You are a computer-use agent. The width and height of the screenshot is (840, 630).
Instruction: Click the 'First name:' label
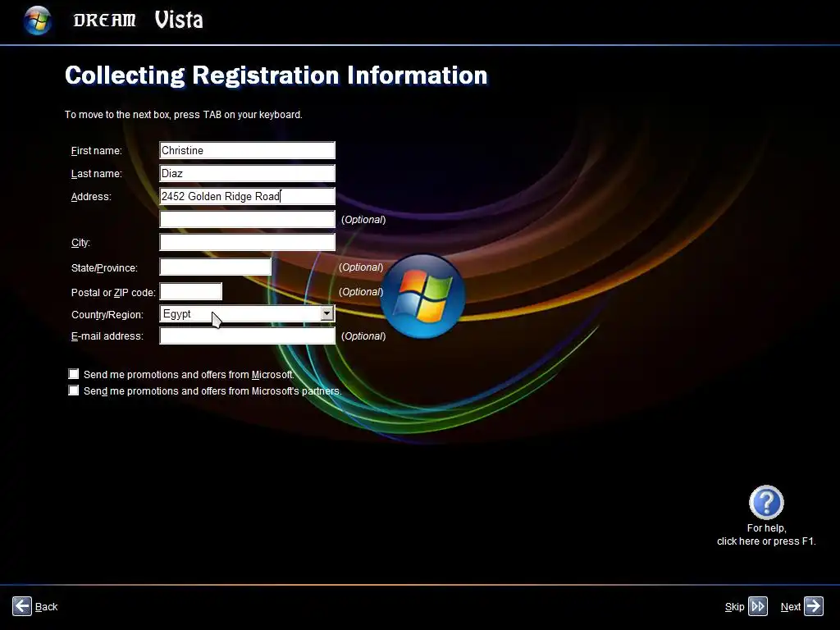coord(97,151)
